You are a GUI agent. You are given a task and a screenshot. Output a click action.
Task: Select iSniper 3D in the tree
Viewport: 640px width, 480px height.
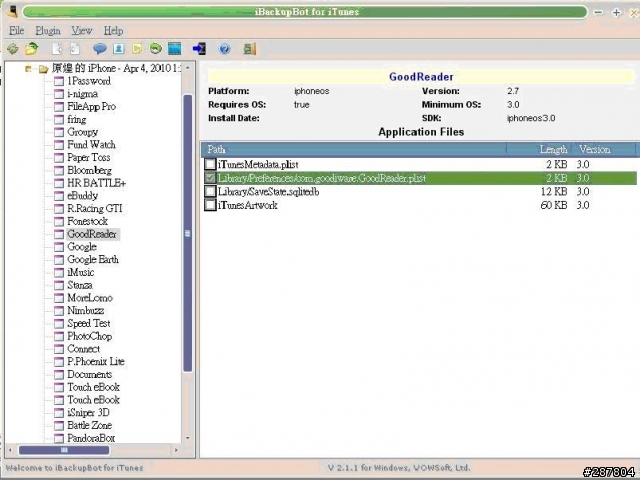coord(88,413)
